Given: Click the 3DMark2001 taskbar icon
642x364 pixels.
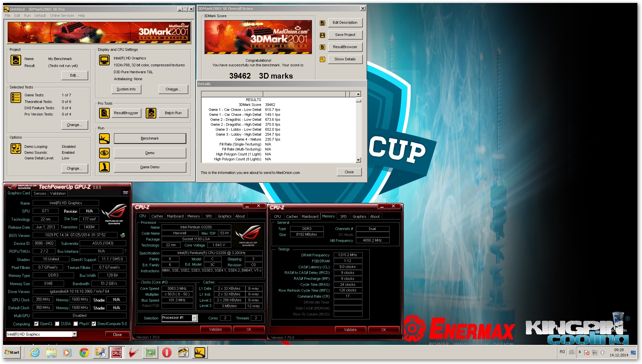Looking at the screenshot, I should tap(200, 352).
